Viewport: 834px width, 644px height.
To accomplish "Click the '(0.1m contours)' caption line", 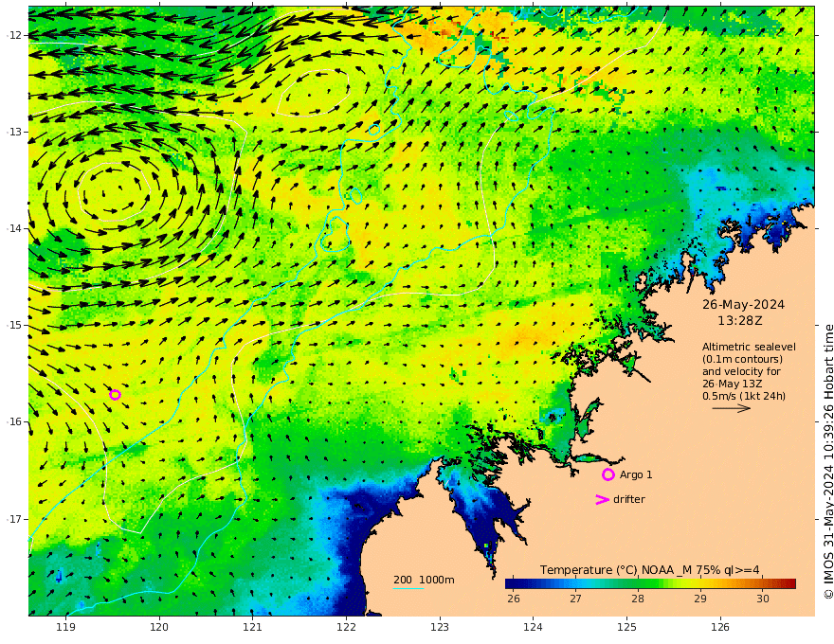I will click(x=742, y=359).
